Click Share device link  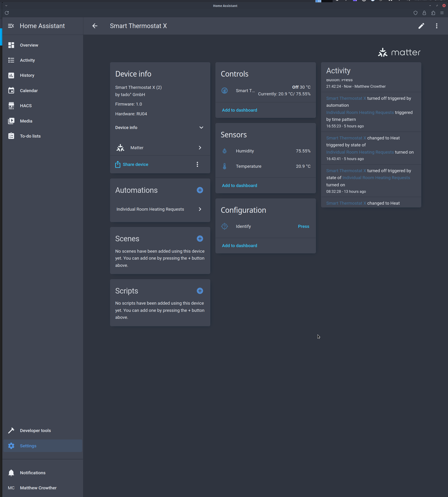click(x=135, y=164)
